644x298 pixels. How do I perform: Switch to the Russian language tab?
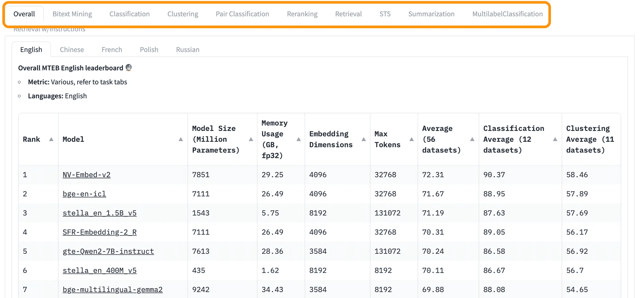(187, 50)
